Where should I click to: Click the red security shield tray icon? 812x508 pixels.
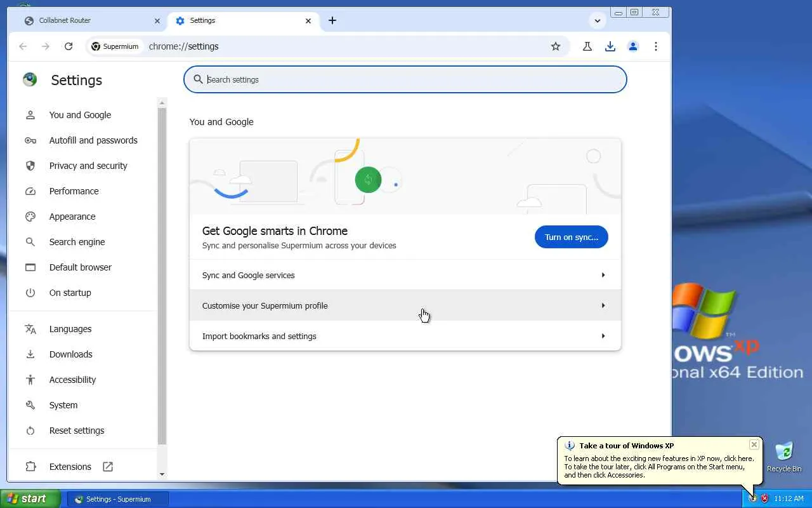coord(764,498)
